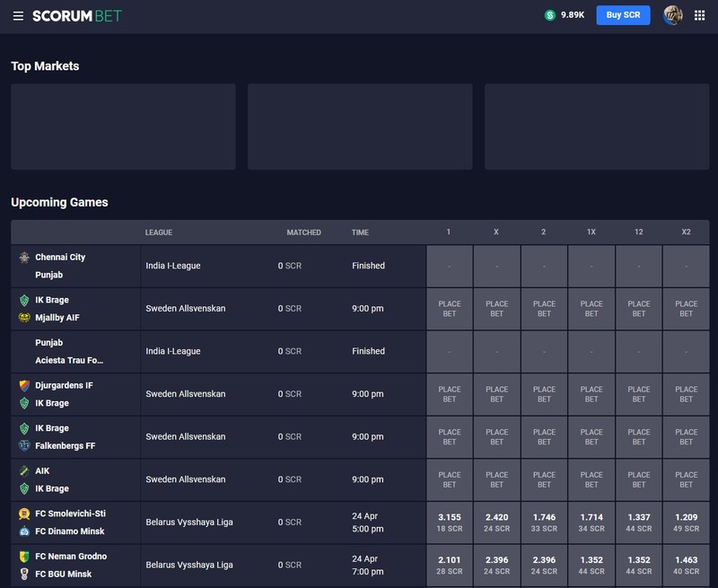Click IK Brage crest below Djurgardens IF
This screenshot has height=588, width=718.
pyautogui.click(x=24, y=403)
